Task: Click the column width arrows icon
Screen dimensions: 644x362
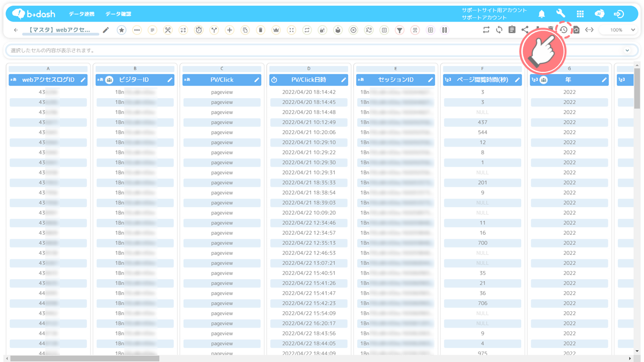Action: 589,30
